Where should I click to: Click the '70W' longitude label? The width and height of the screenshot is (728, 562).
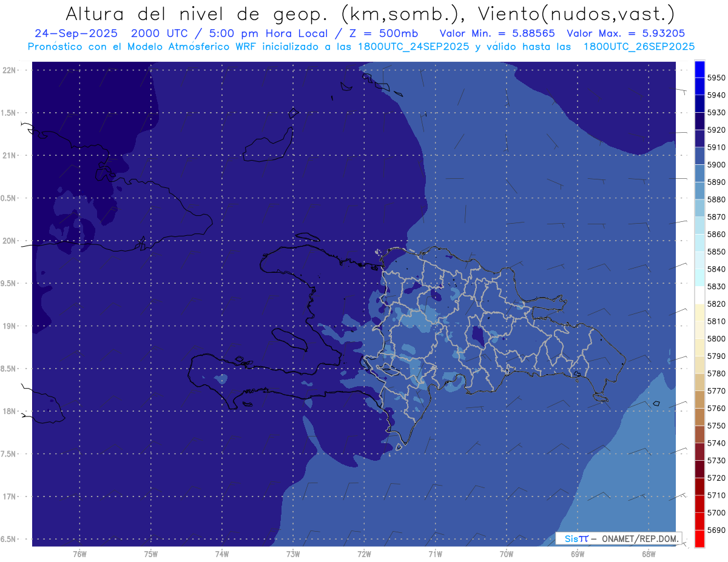(507, 554)
